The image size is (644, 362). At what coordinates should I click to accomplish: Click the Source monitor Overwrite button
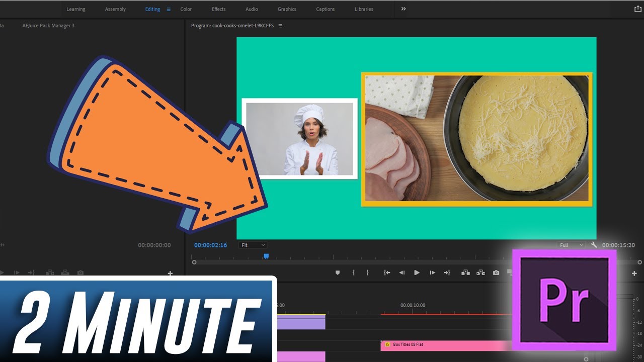[x=65, y=273]
